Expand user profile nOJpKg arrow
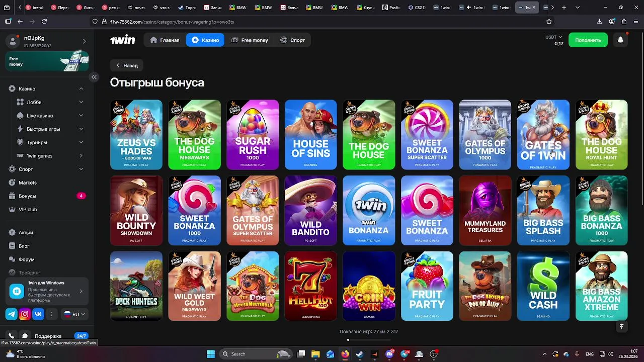 [x=84, y=41]
